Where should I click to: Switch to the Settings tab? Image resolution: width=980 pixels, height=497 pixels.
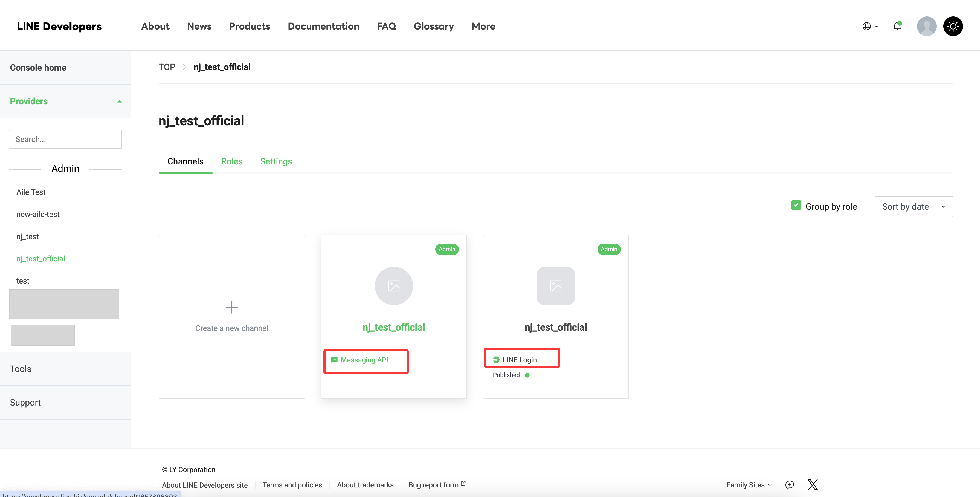(x=276, y=161)
